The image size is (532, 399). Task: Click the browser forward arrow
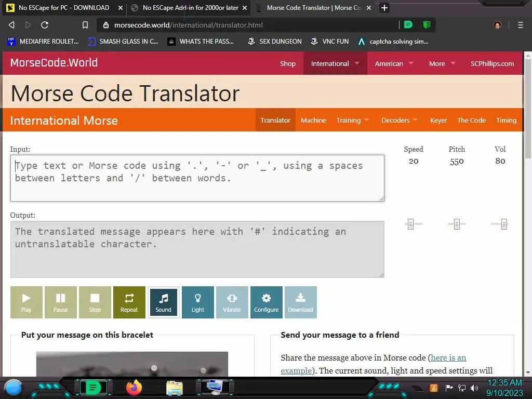click(28, 25)
